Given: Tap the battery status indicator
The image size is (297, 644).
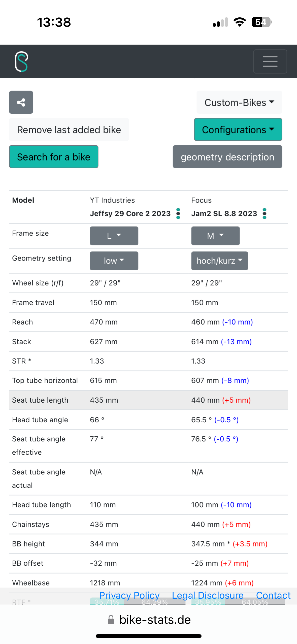Looking at the screenshot, I should 261,22.
